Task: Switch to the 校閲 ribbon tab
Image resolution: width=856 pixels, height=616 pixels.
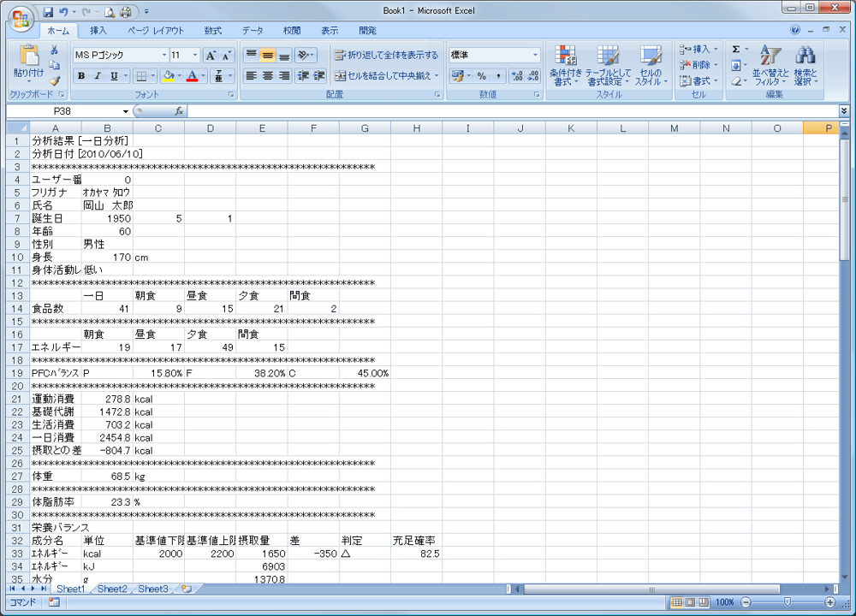Action: tap(292, 31)
